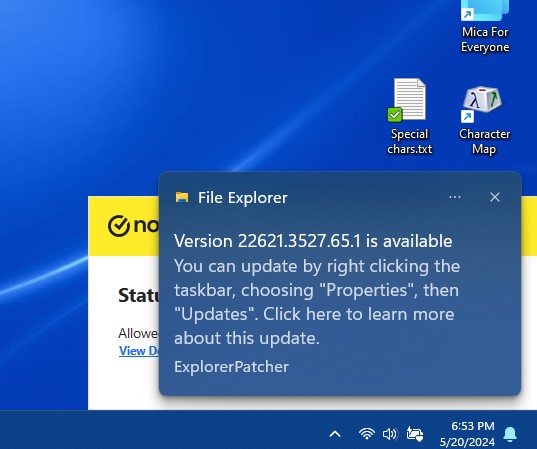
Task: Click the device sync tray icon
Action: (x=414, y=434)
